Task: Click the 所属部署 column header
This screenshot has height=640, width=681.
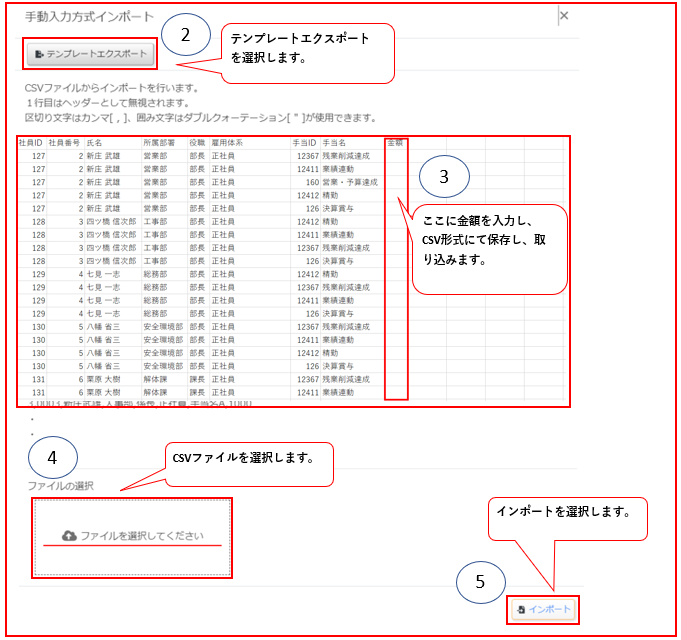Action: point(159,143)
